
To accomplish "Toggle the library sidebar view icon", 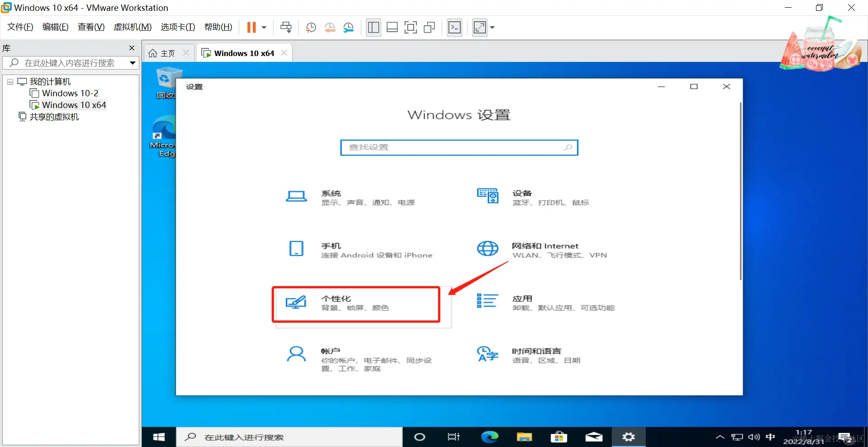I will coord(373,28).
